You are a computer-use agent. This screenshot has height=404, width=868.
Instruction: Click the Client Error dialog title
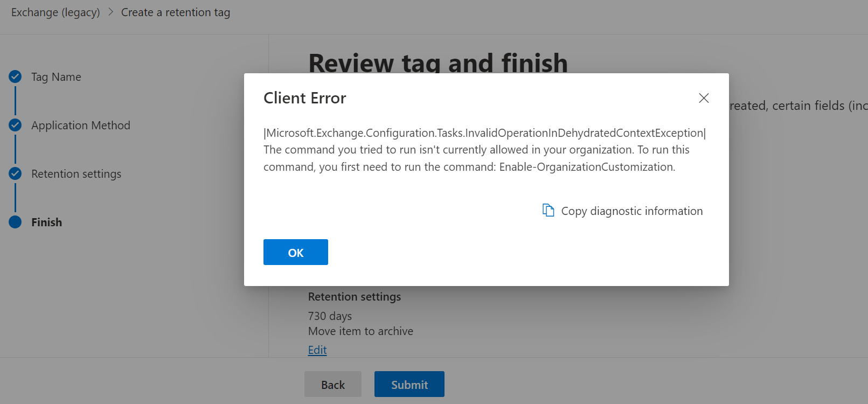(x=305, y=98)
